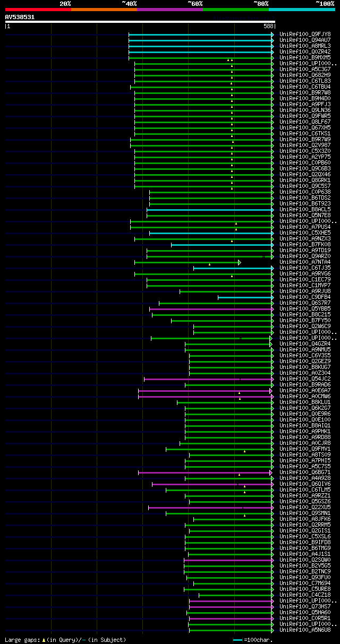Click the orange ~40% identity legend segment

104,9
